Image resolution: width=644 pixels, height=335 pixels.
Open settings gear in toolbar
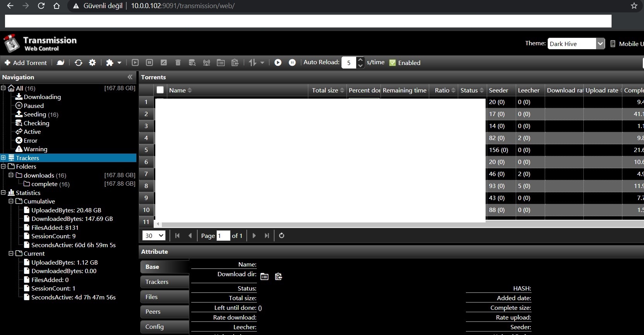point(92,63)
